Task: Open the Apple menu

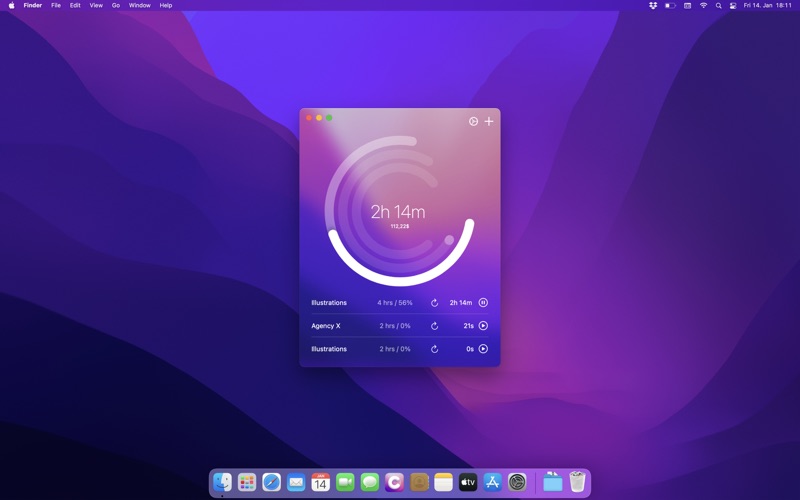Action: pos(11,5)
